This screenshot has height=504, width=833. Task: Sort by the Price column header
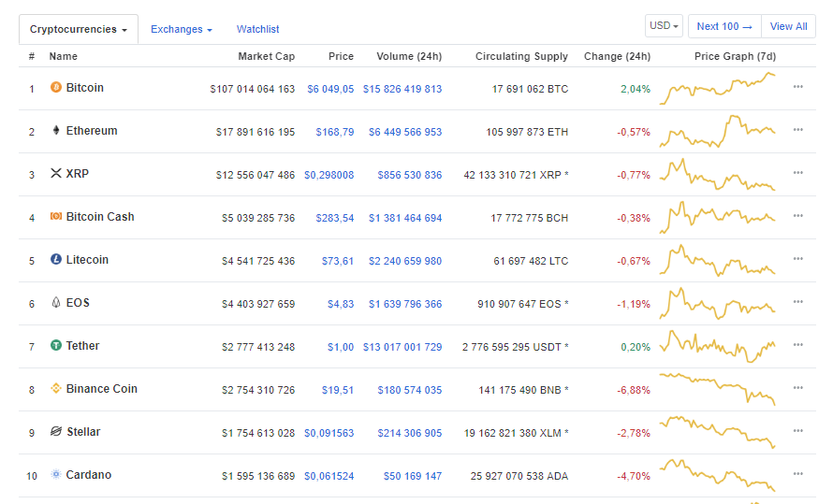pyautogui.click(x=341, y=56)
